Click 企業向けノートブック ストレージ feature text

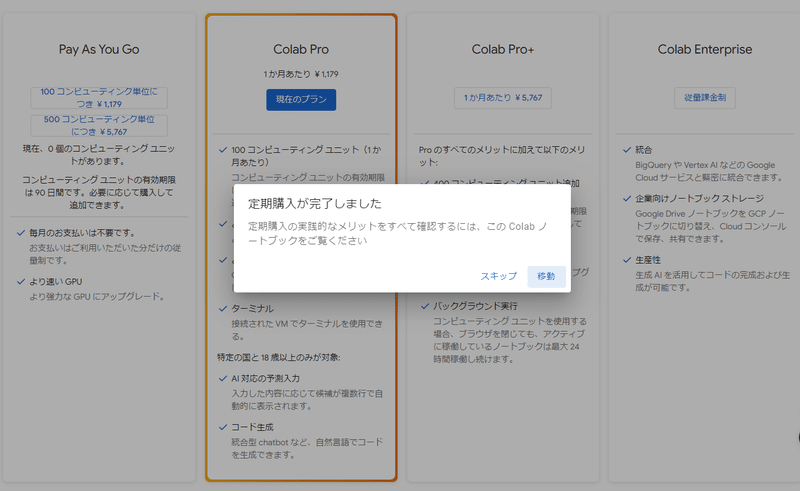699,199
